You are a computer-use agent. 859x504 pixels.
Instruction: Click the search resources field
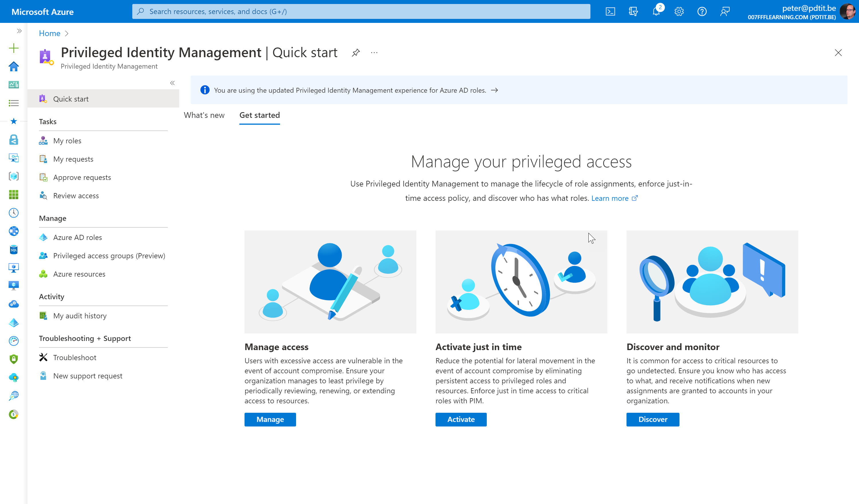click(361, 11)
